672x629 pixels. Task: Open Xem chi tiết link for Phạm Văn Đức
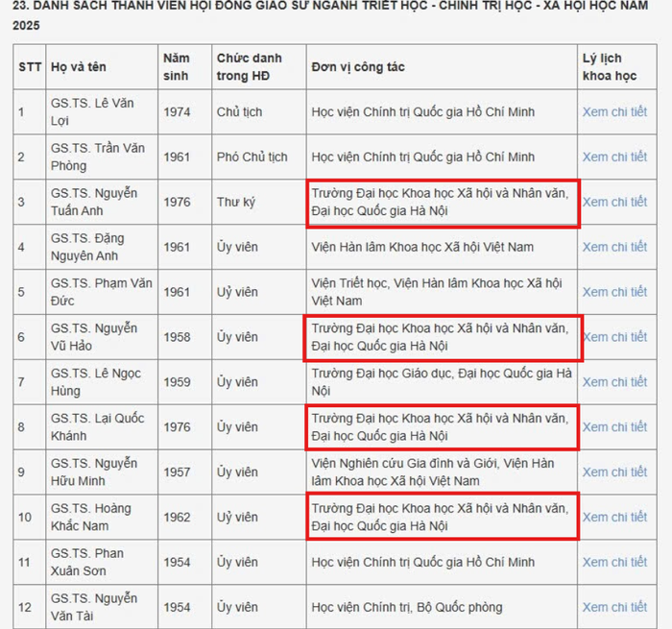click(614, 292)
